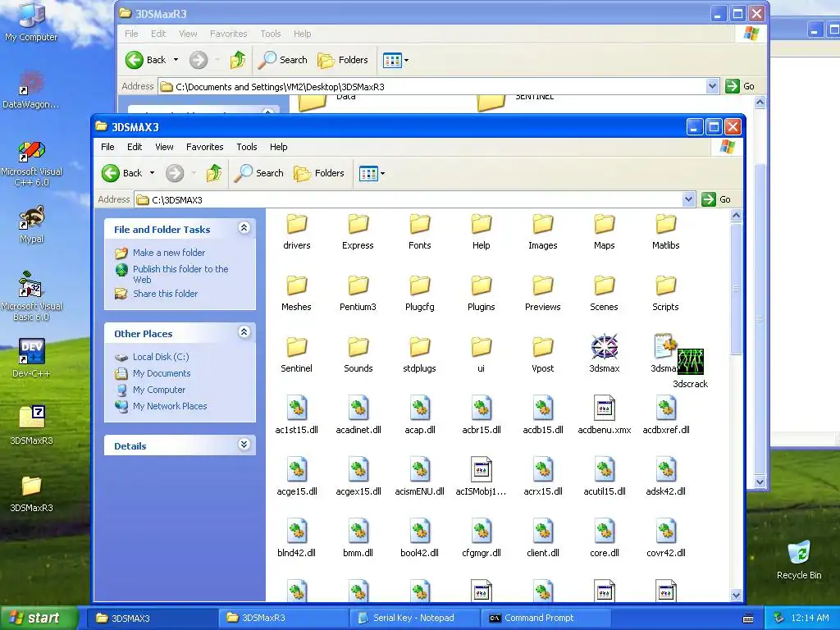Click Share this folder link
Viewport: 840px width, 630px height.
point(165,294)
